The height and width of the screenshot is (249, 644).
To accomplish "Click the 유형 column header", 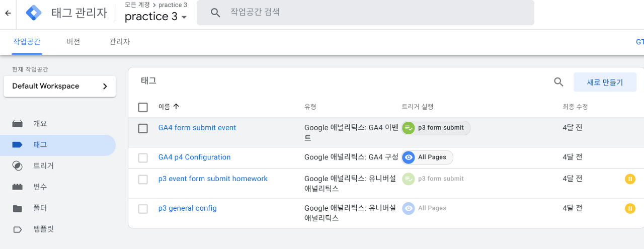I will [310, 107].
